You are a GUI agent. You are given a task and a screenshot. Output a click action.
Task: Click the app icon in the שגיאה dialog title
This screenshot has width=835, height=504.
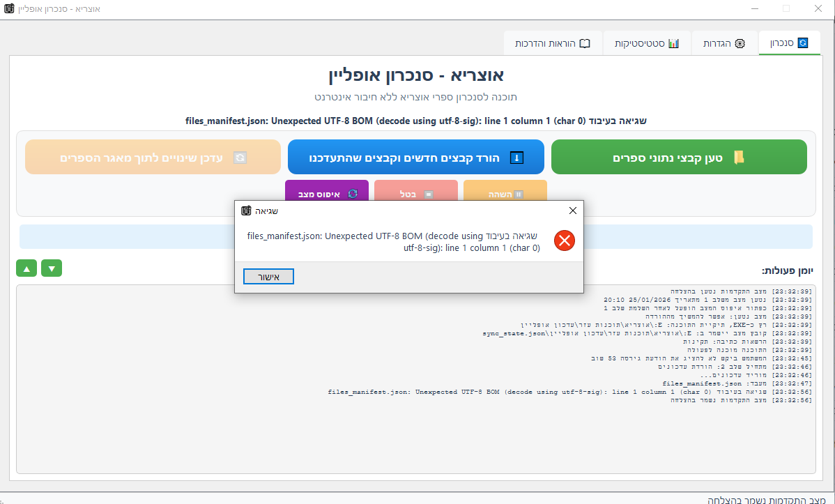point(246,211)
